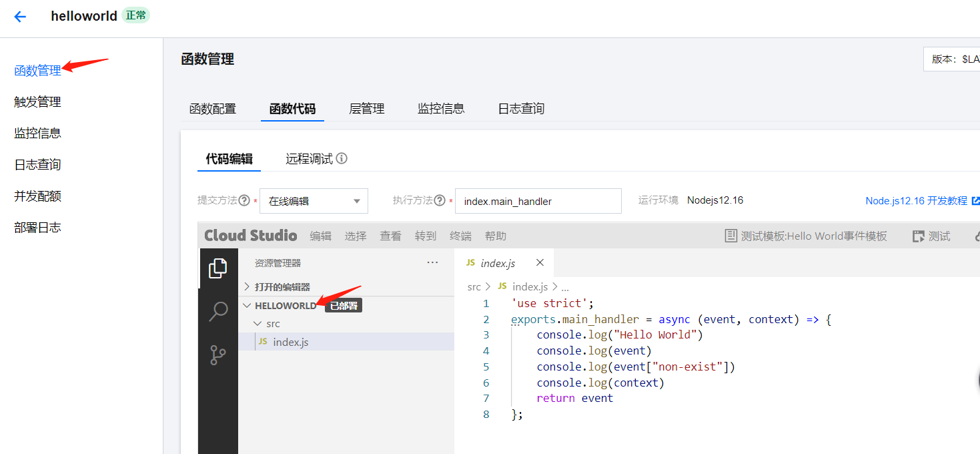Image resolution: width=980 pixels, height=454 pixels.
Task: Select 并发配额 in the sidebar
Action: tap(37, 196)
